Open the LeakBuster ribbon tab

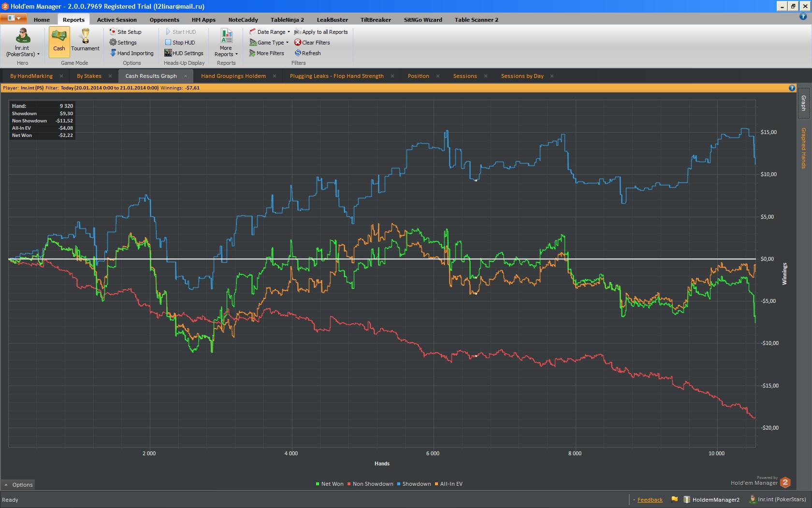[x=332, y=20]
